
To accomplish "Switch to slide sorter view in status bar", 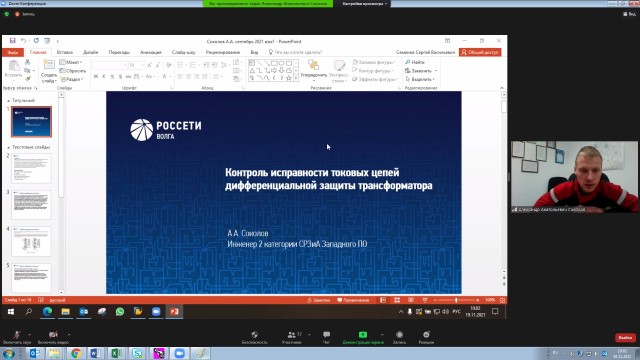I will (397, 300).
